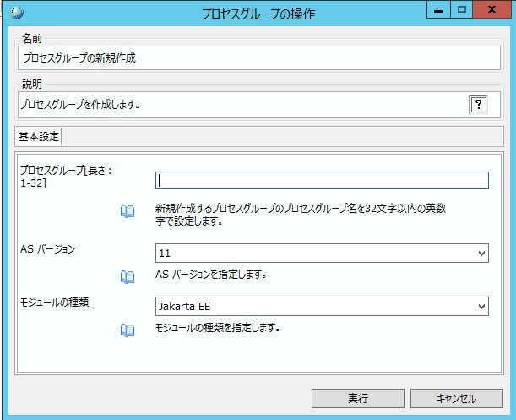Screen dimensions: 516x420
Task: Maximize the プロセスグループの操作 window
Action: tap(460, 10)
